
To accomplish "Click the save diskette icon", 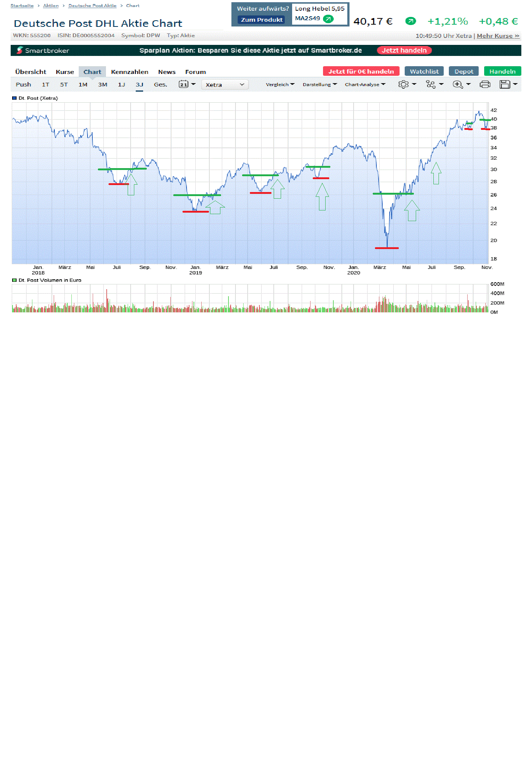I will (x=504, y=84).
